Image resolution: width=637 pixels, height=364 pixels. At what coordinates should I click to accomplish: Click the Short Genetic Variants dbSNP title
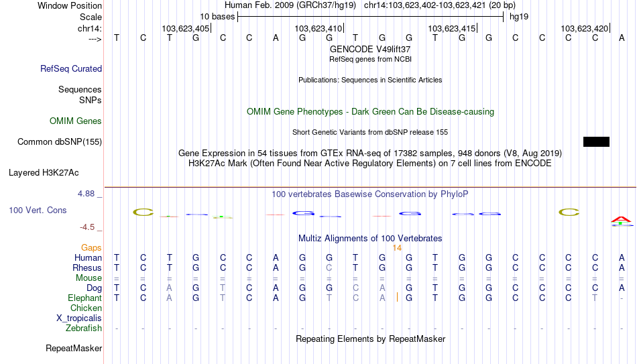click(x=370, y=133)
